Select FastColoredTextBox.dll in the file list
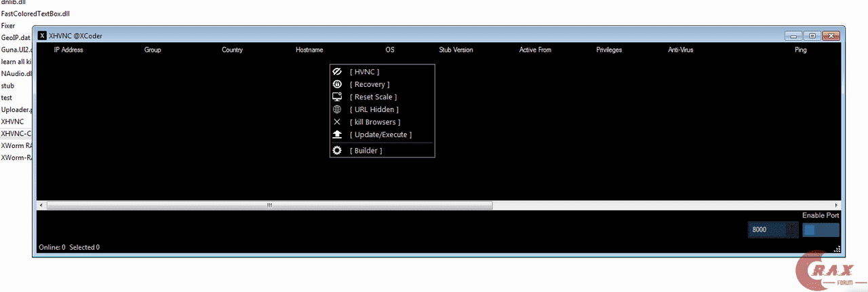This screenshot has width=868, height=292. pos(35,14)
